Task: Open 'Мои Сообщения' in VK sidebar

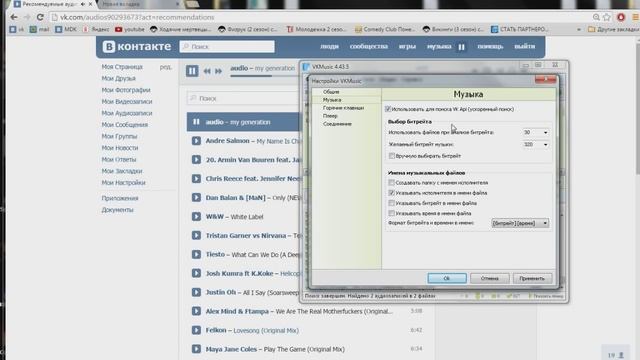Action: pos(124,124)
